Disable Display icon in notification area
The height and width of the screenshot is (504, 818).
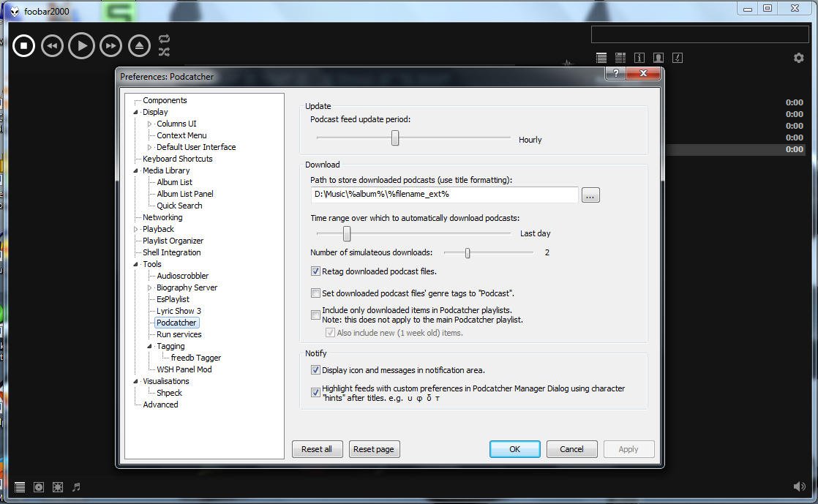click(x=316, y=370)
